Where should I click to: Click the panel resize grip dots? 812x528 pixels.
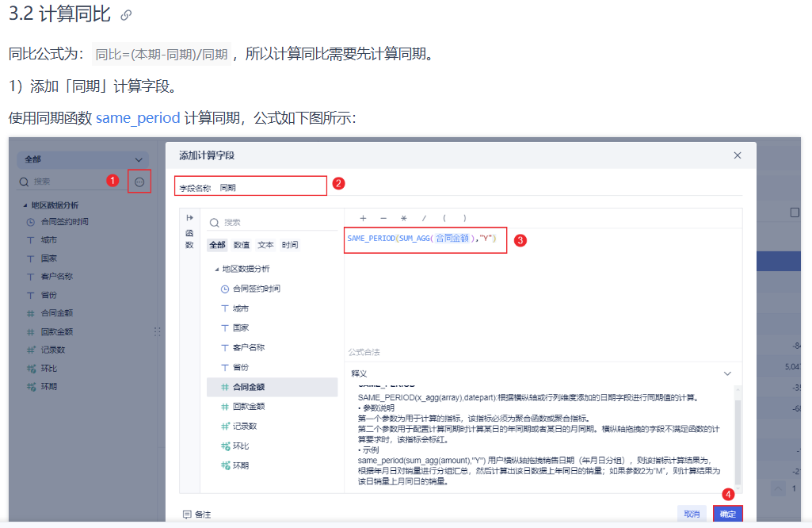(158, 331)
